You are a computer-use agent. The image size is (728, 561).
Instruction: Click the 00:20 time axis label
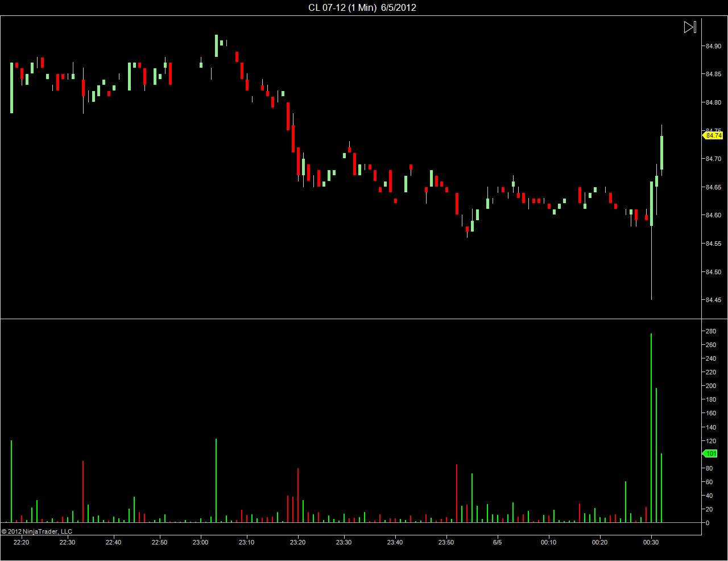coord(600,542)
